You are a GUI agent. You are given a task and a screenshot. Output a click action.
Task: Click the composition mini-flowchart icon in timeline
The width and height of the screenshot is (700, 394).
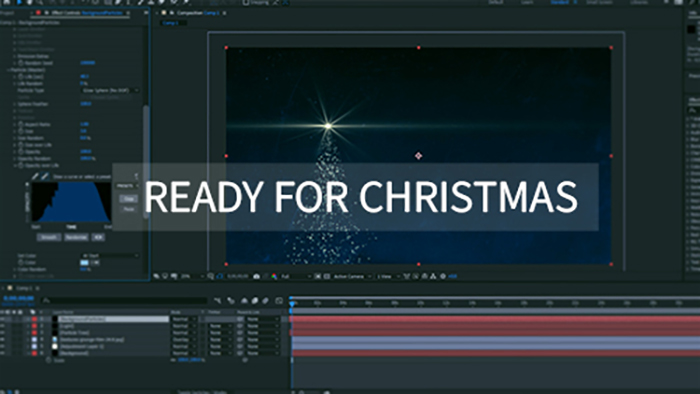217,301
